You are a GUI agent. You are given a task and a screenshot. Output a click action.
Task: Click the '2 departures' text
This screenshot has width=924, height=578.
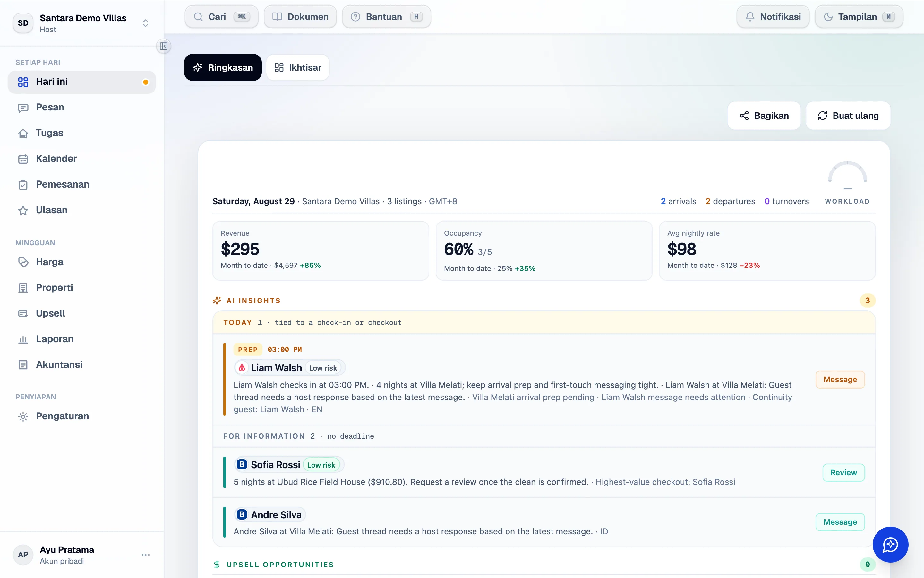click(730, 201)
